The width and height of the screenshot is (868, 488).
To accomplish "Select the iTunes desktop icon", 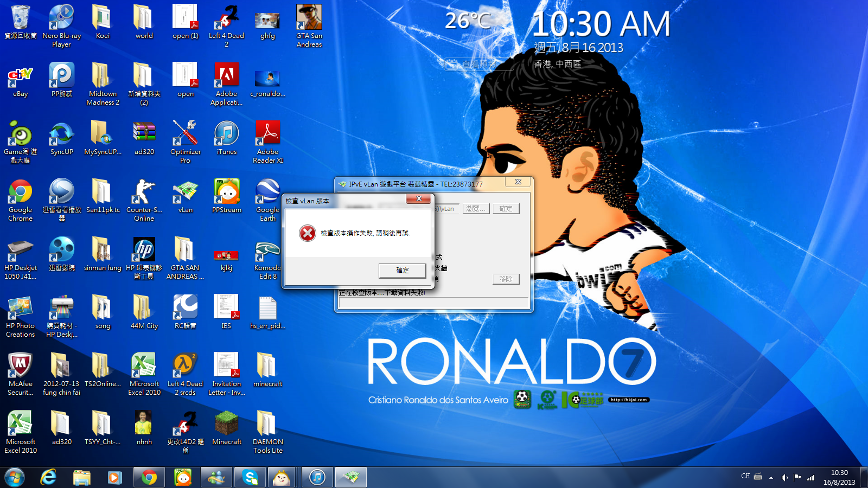I will 226,134.
